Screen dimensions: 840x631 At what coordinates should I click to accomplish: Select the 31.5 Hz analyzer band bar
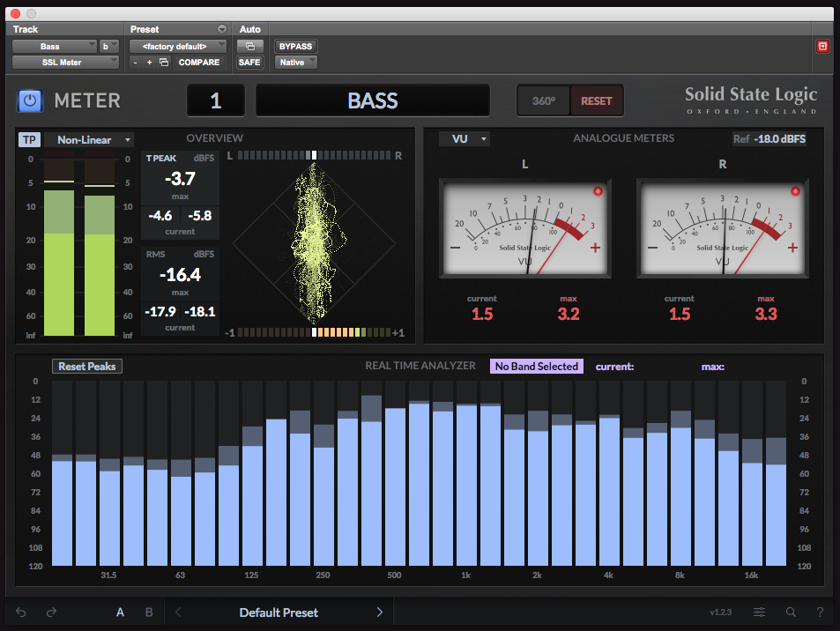coord(109,473)
